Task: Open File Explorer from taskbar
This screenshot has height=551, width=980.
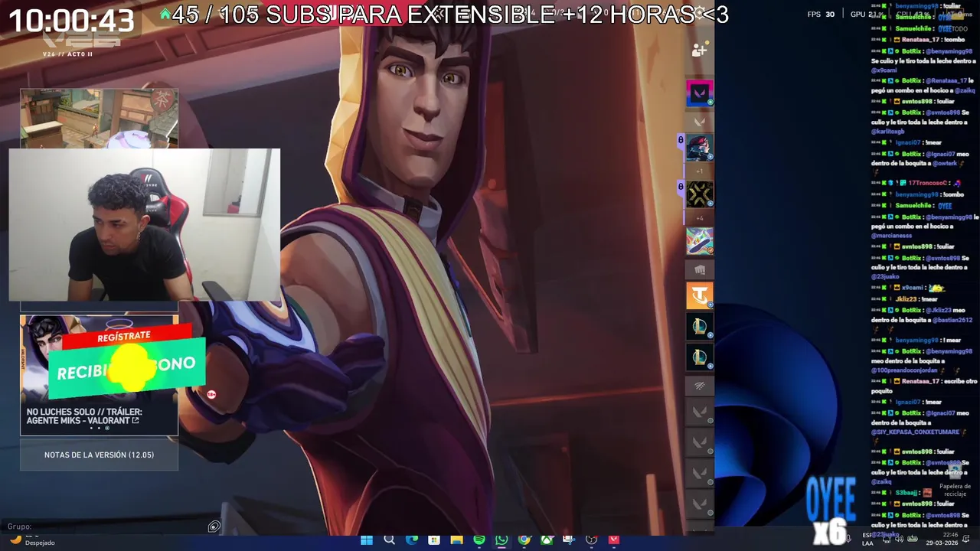Action: point(456,540)
